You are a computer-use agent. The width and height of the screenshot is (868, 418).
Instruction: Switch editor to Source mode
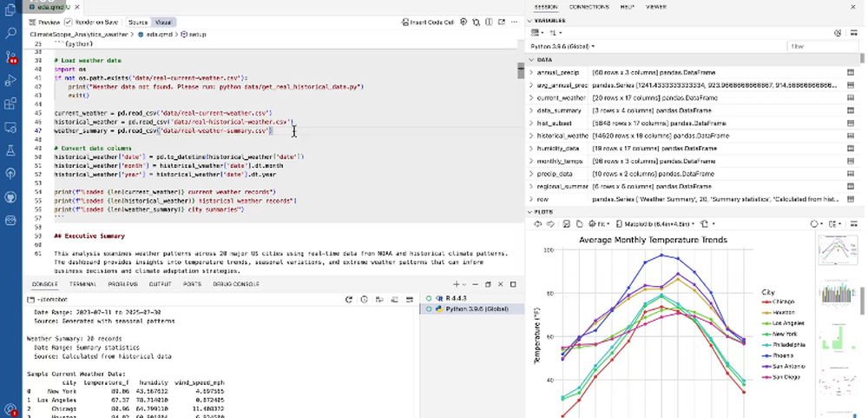coord(137,22)
